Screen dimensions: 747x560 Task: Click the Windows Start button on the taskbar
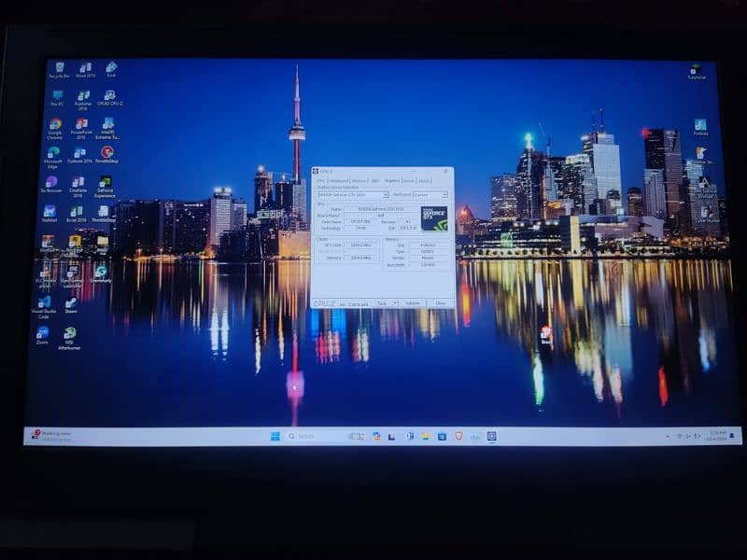pos(275,436)
